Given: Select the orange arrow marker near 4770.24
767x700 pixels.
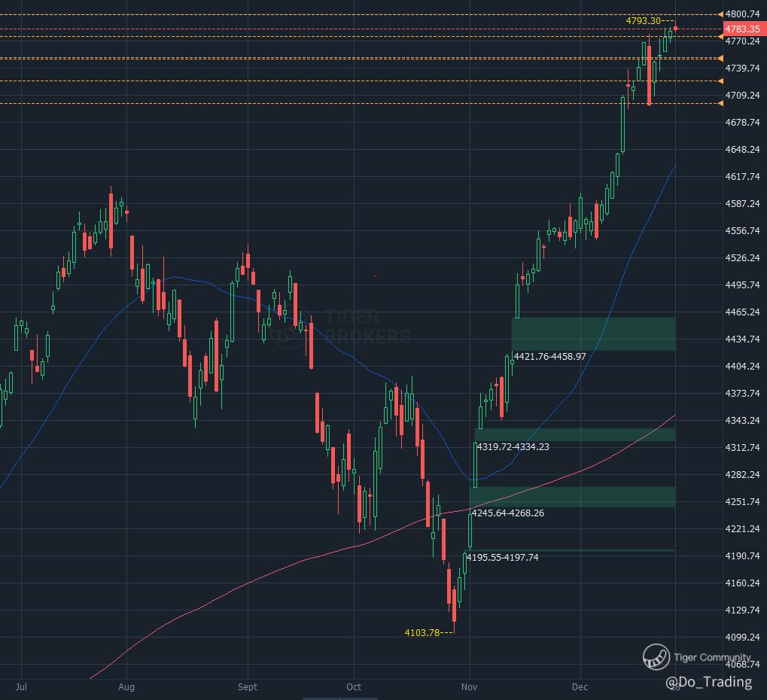Looking at the screenshot, I should click(x=720, y=37).
